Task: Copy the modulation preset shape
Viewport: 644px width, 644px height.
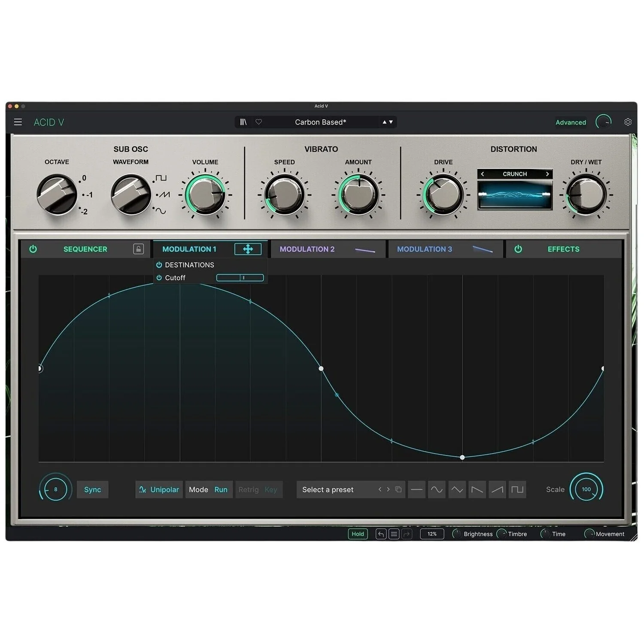Action: [x=398, y=489]
